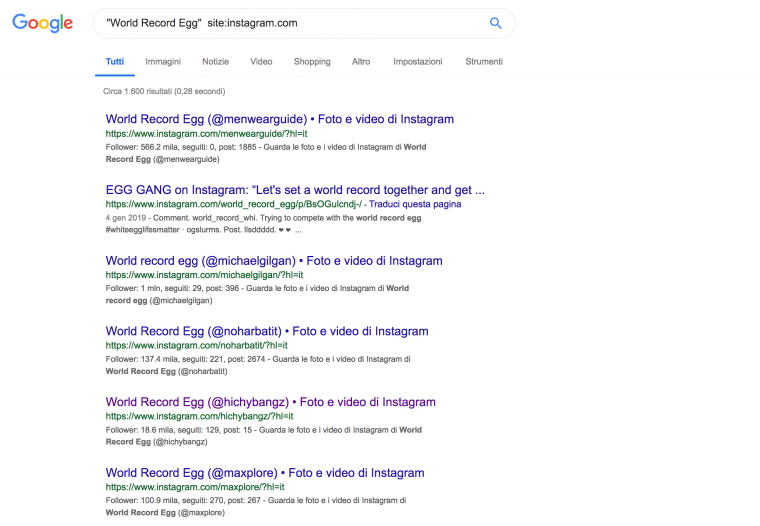Select the Tutti tab
760x526 pixels.
[115, 62]
